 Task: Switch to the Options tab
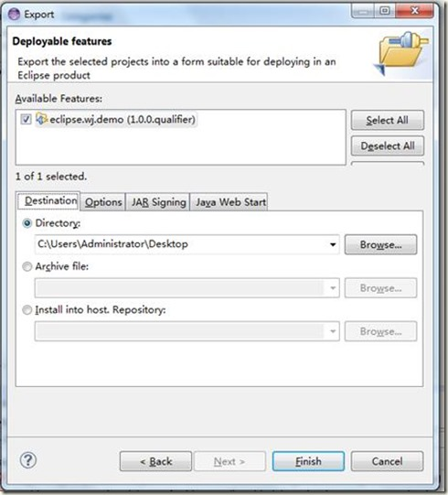coord(103,202)
